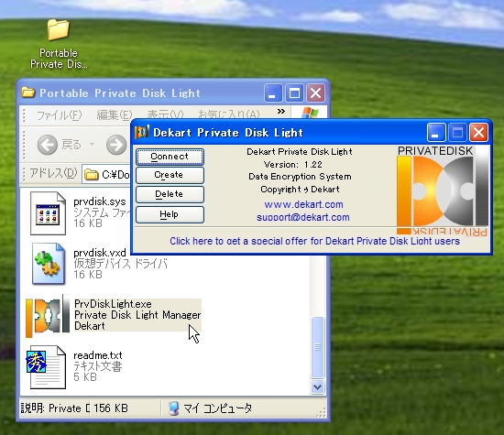Viewport: 504px width, 435px height.
Task: Minimize the Portable Private Disk Light window
Action: click(x=273, y=93)
